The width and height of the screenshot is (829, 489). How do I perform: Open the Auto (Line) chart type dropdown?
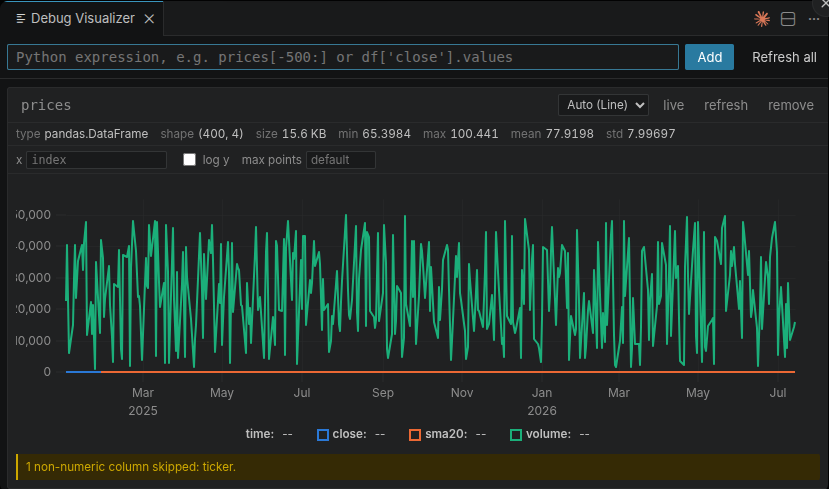coord(603,105)
